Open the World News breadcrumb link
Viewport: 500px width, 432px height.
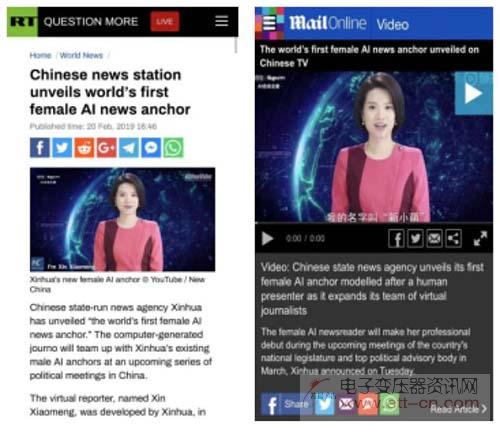point(81,55)
